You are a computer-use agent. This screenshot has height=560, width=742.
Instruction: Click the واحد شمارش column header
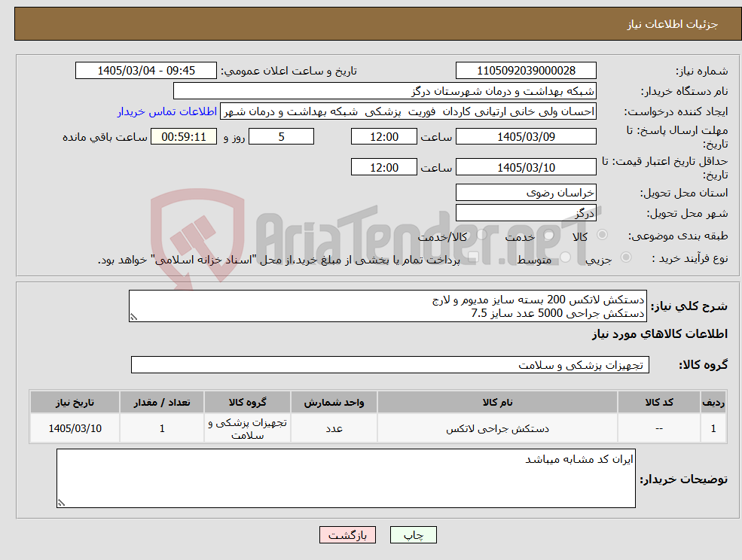(x=334, y=403)
